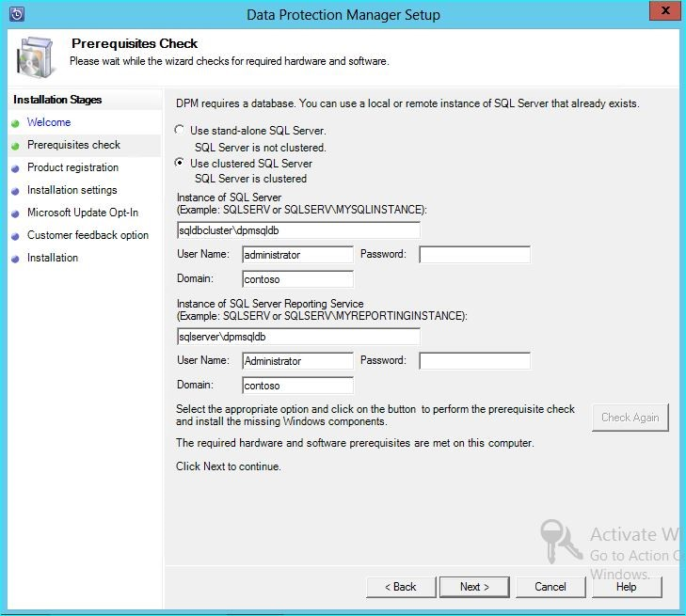
Task: Click the bullet beside Product registration
Action: click(x=15, y=168)
